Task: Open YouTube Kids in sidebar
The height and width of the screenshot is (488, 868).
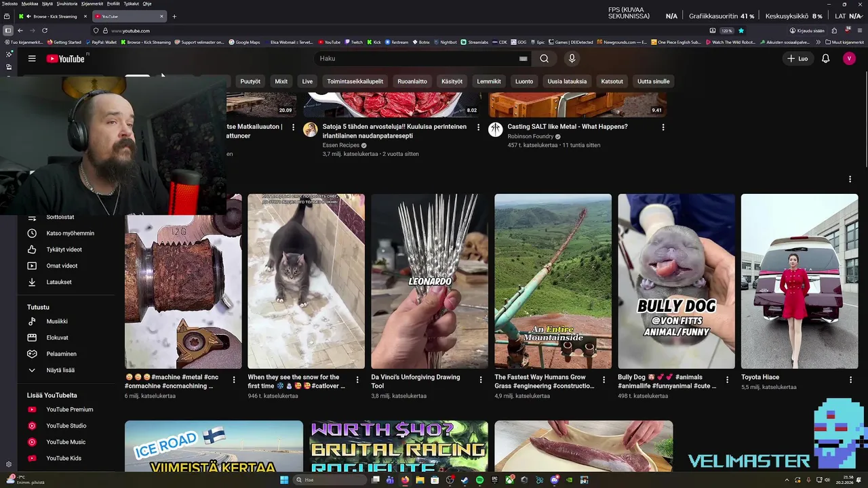Action: pyautogui.click(x=64, y=458)
